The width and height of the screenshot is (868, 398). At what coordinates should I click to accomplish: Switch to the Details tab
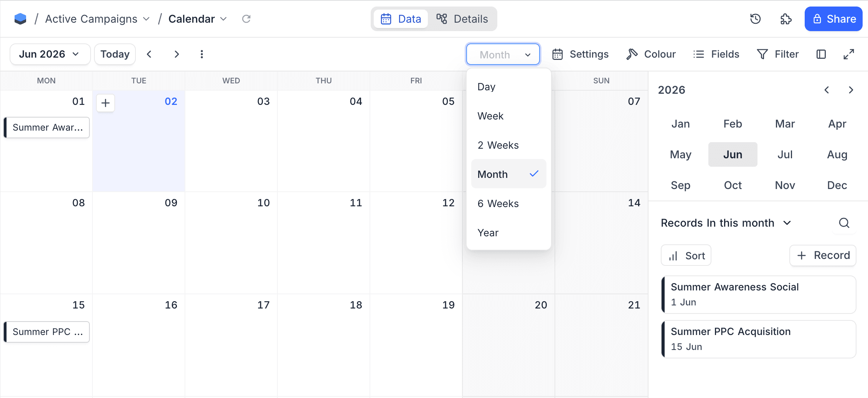[x=462, y=19]
